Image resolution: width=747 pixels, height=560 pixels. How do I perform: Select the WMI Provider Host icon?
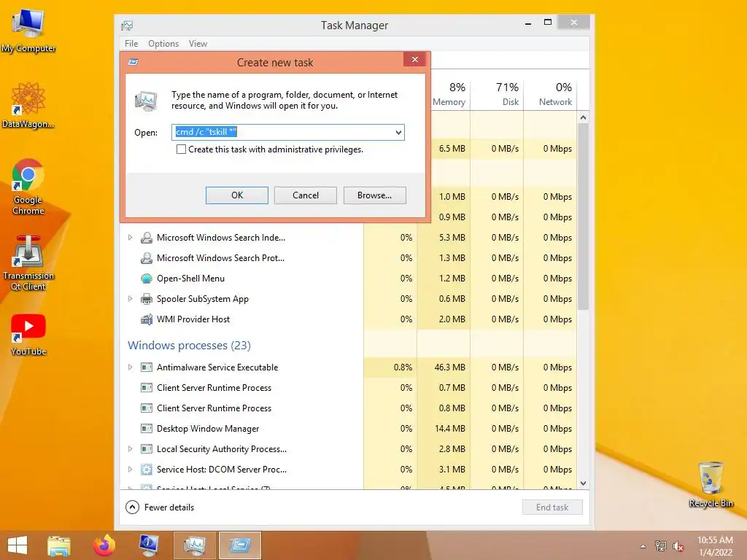pyautogui.click(x=147, y=319)
